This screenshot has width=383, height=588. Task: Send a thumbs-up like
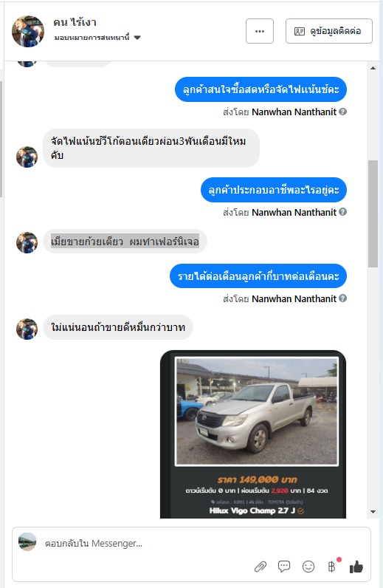(356, 567)
